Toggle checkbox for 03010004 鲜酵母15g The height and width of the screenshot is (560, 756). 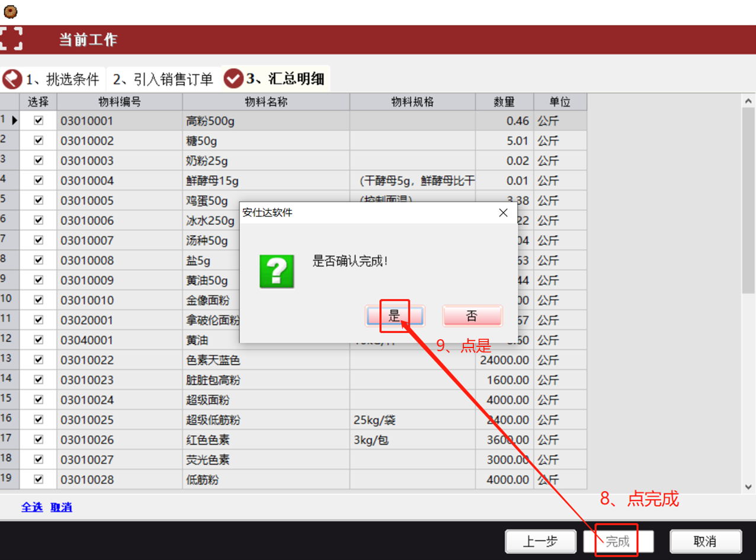point(39,181)
